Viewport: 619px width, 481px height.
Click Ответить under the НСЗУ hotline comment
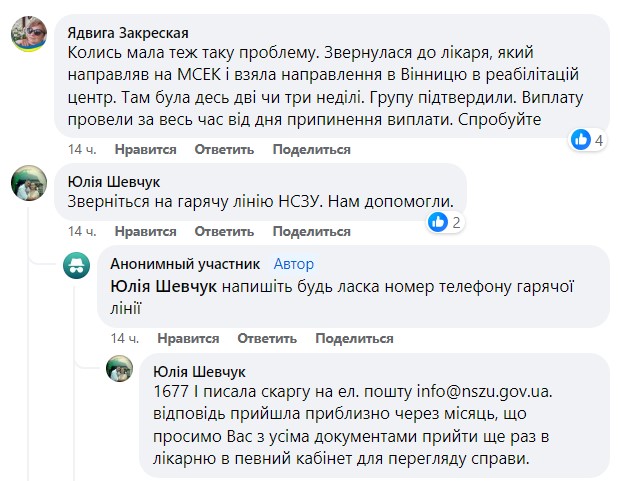pyautogui.click(x=224, y=231)
